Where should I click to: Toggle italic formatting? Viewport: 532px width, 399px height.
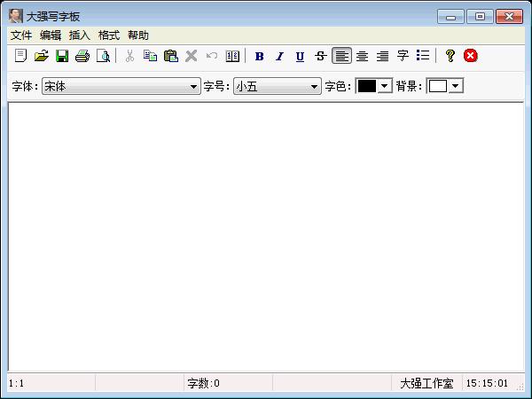279,56
